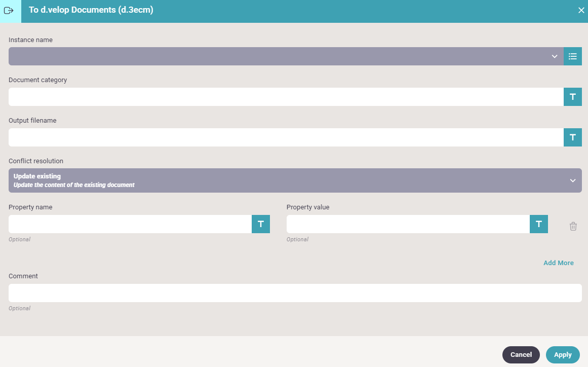Viewport: 588px width, 367px height.
Task: Click the Instance name label
Action: tap(30, 40)
